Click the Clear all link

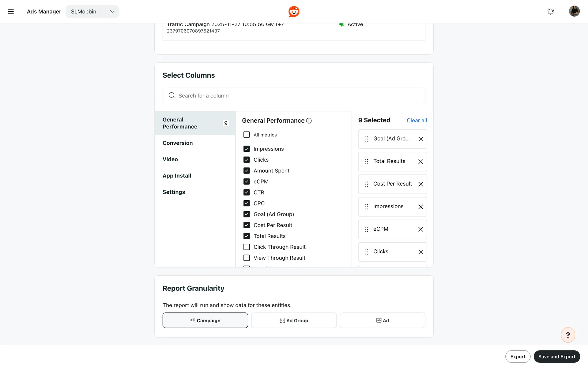[x=417, y=121]
